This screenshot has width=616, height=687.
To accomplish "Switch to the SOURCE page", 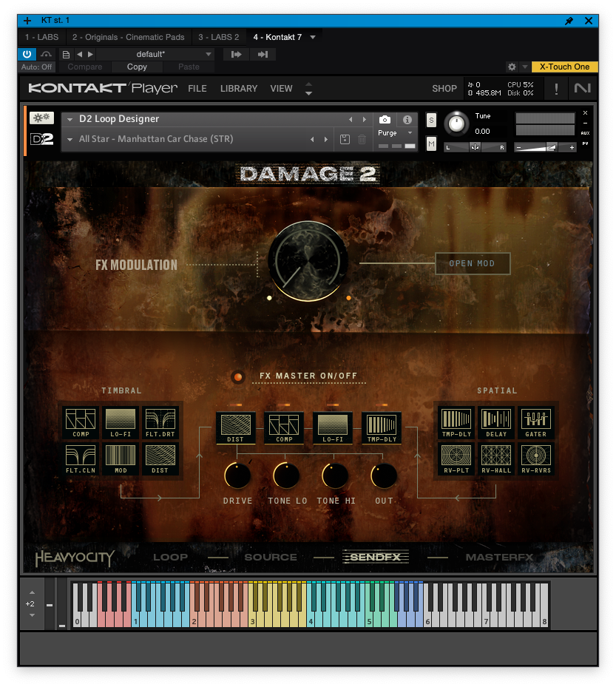I will pyautogui.click(x=271, y=558).
